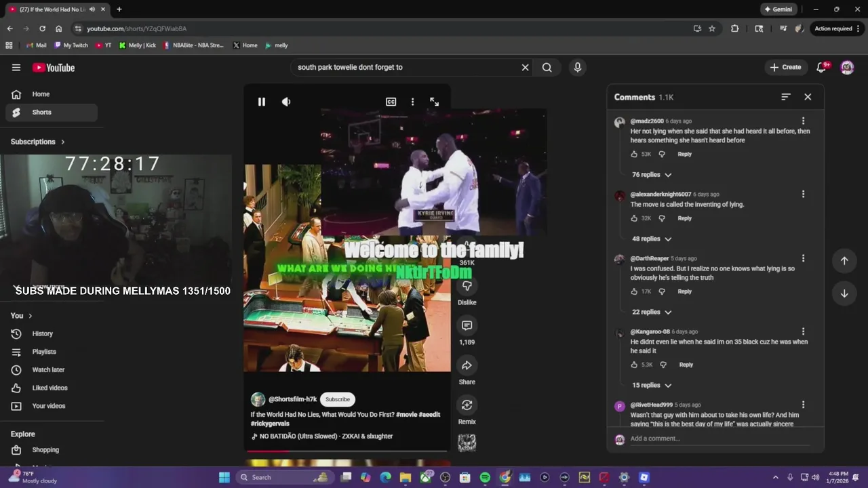Expand the 22 replies thread
The image size is (868, 488).
[652, 312]
